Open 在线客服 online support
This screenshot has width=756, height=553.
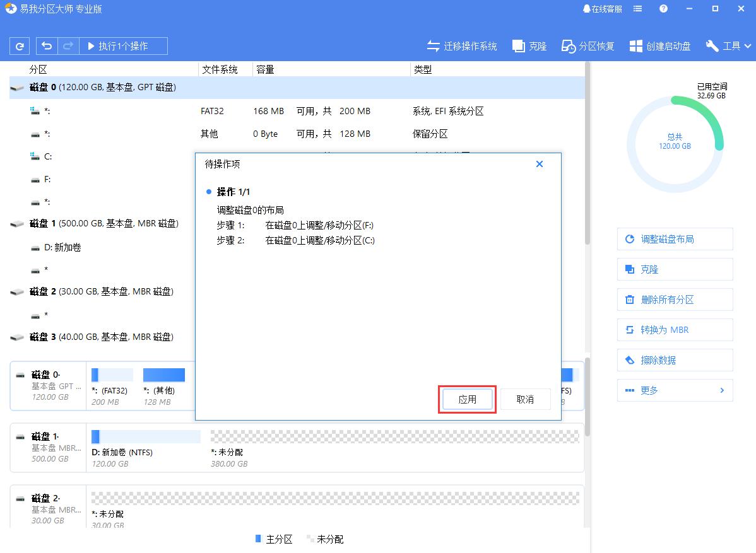(602, 8)
